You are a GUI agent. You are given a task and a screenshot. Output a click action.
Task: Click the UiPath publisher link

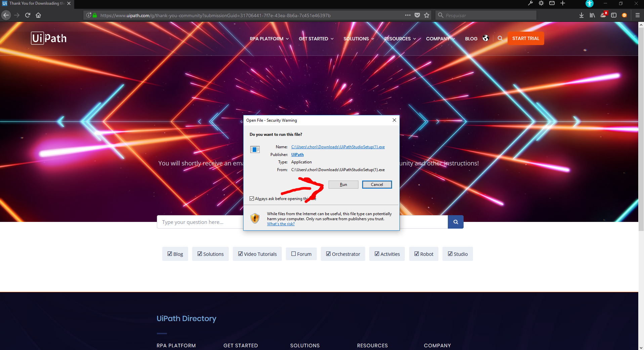(297, 155)
